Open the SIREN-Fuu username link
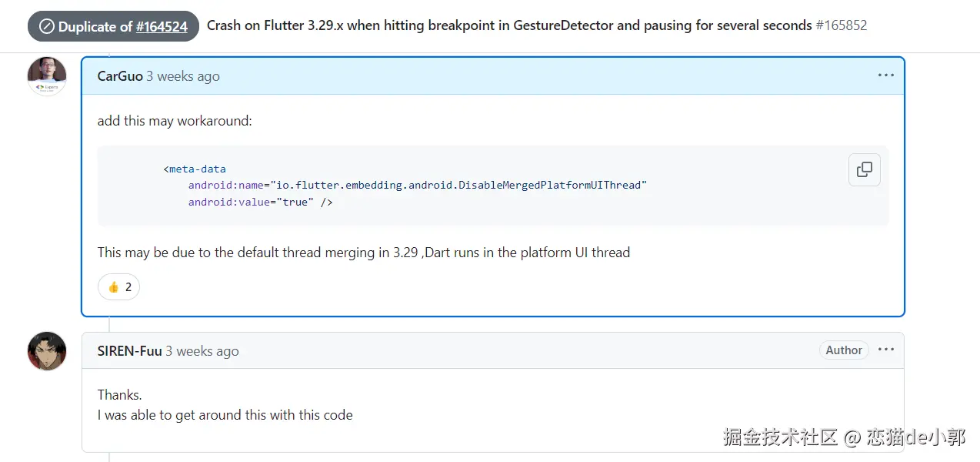 (x=129, y=351)
